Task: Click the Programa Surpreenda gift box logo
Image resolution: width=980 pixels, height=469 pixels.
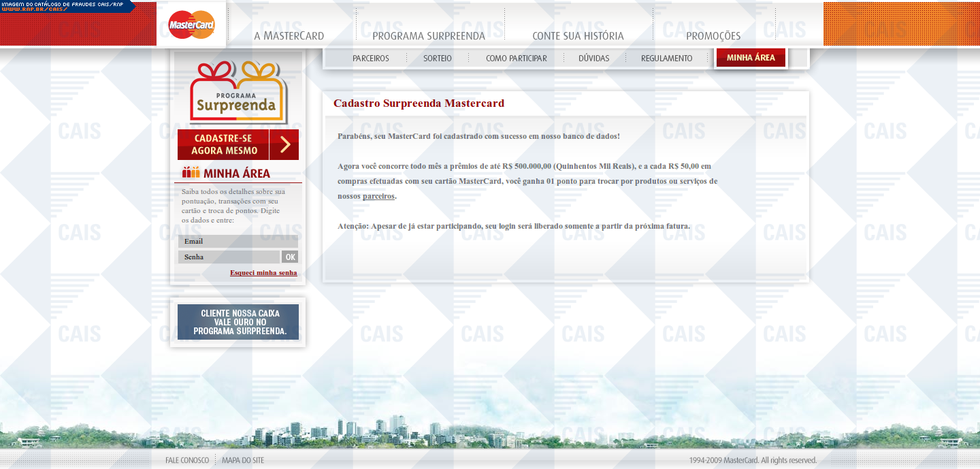Action: [x=237, y=92]
